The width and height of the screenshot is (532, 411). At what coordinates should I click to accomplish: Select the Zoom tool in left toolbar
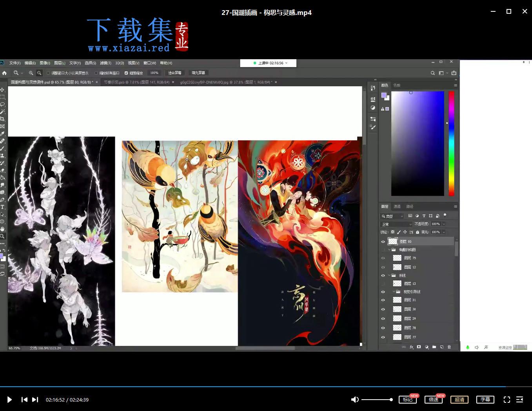(x=2, y=236)
